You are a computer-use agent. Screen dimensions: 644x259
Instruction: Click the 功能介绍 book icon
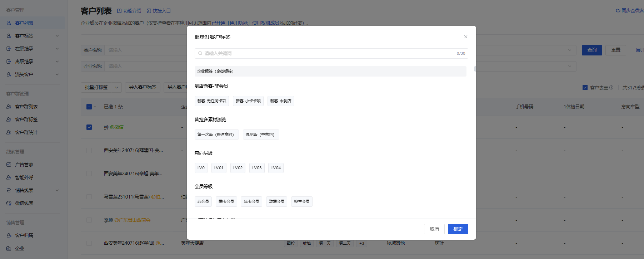coord(119,11)
